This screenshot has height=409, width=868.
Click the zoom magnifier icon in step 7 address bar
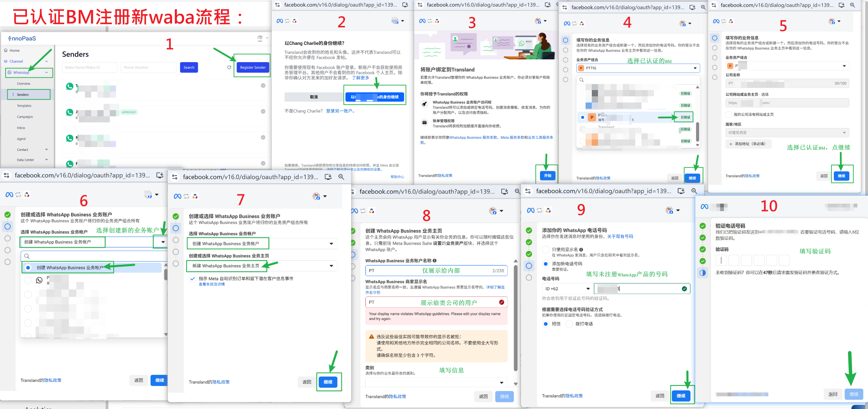point(341,177)
